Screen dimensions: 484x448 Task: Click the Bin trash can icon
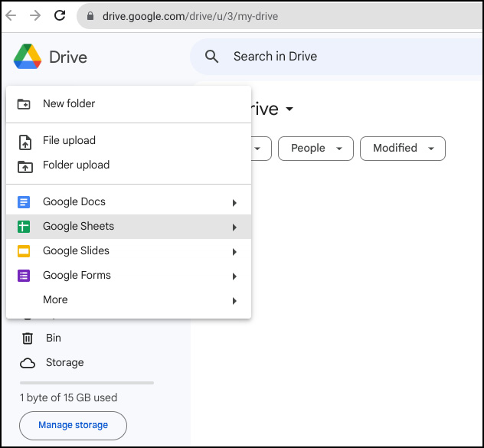tap(28, 338)
